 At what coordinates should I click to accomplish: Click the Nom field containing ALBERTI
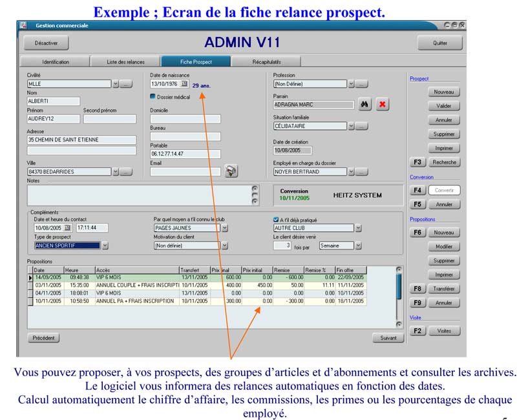pos(54,101)
